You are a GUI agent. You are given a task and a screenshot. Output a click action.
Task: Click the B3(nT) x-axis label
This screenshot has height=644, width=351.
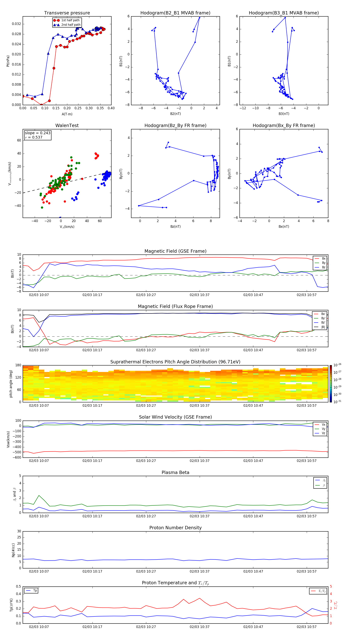(x=284, y=114)
